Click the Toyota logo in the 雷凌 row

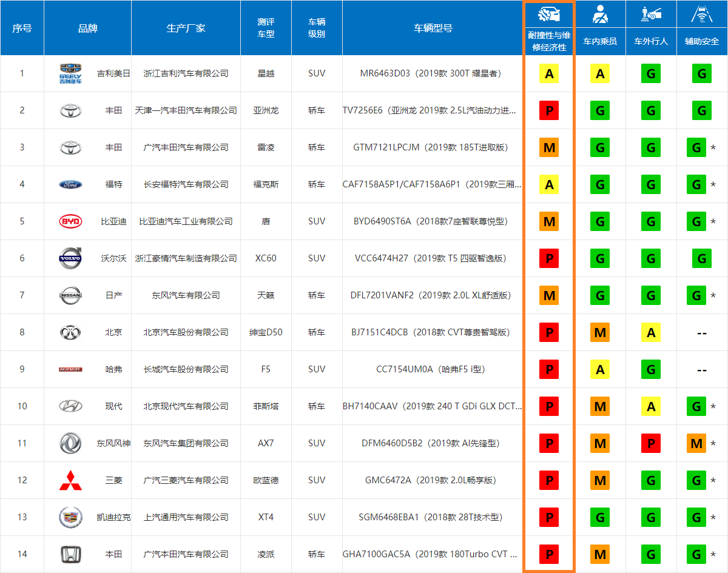[70, 147]
